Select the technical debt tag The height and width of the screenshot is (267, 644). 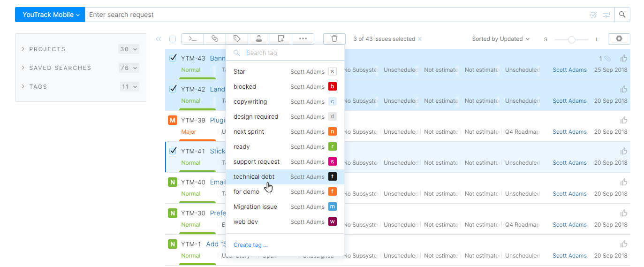pos(285,177)
